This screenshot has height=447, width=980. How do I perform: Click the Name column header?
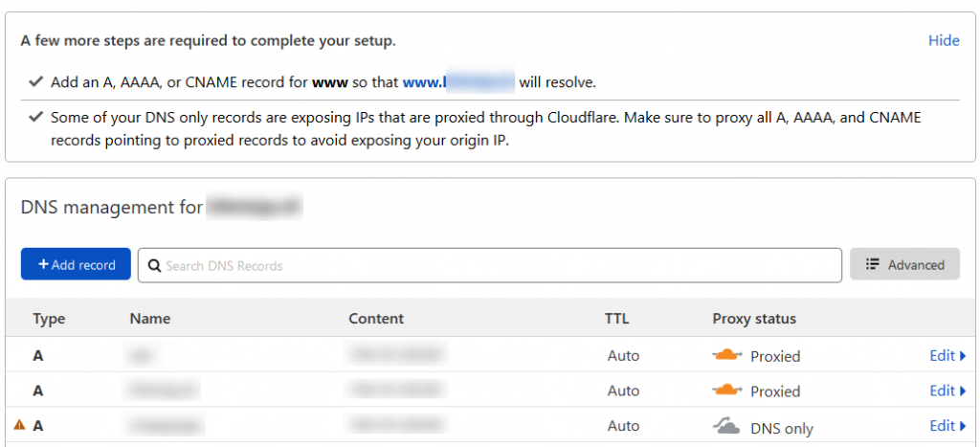(x=149, y=319)
